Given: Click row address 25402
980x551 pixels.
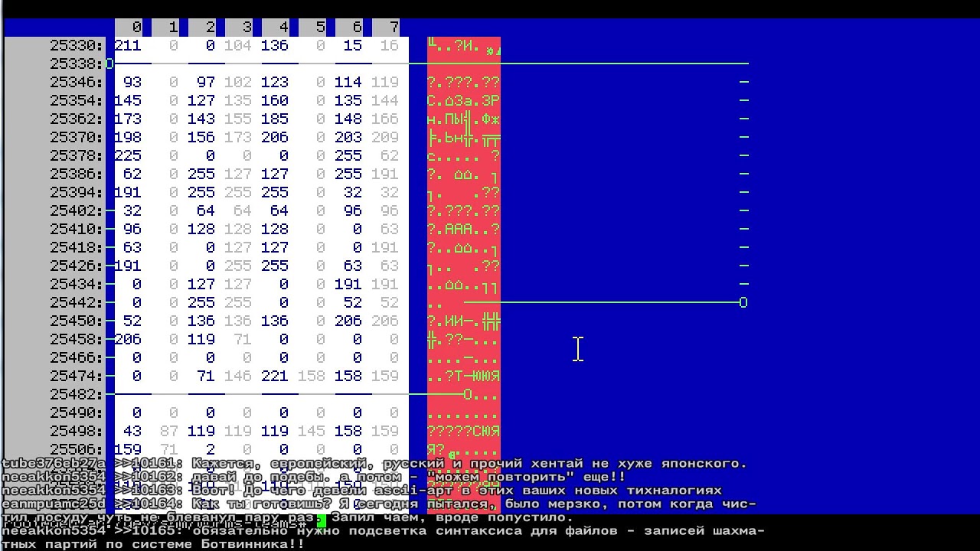Looking at the screenshot, I should click(77, 211).
